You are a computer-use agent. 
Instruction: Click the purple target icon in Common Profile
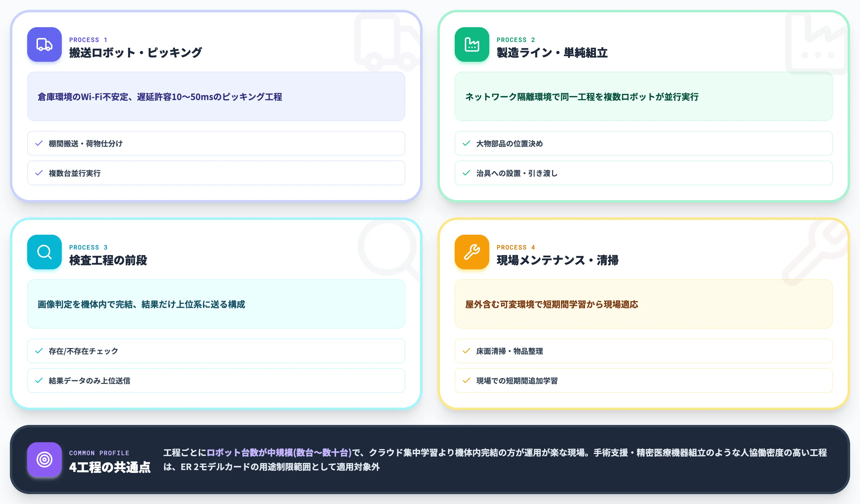(44, 459)
